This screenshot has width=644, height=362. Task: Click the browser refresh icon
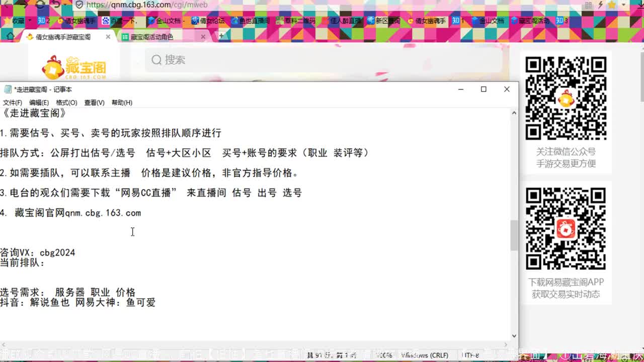point(40,5)
